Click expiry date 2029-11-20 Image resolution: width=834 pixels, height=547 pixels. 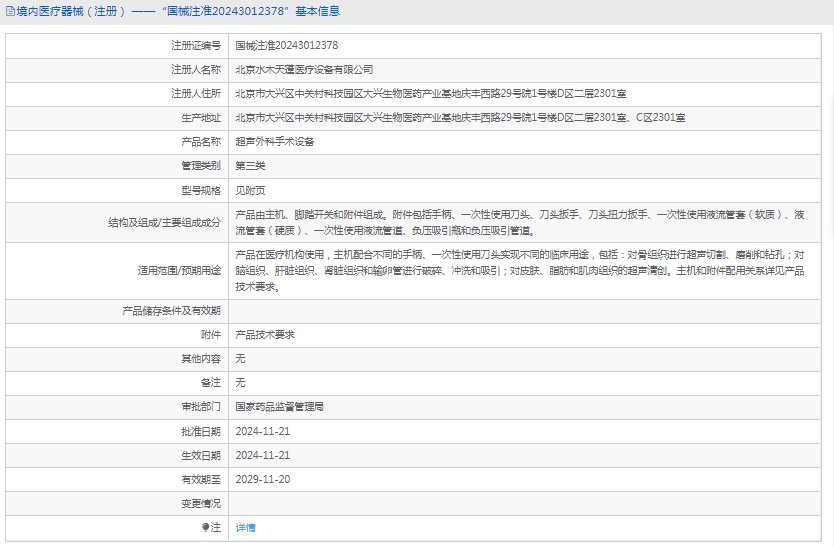tap(262, 479)
